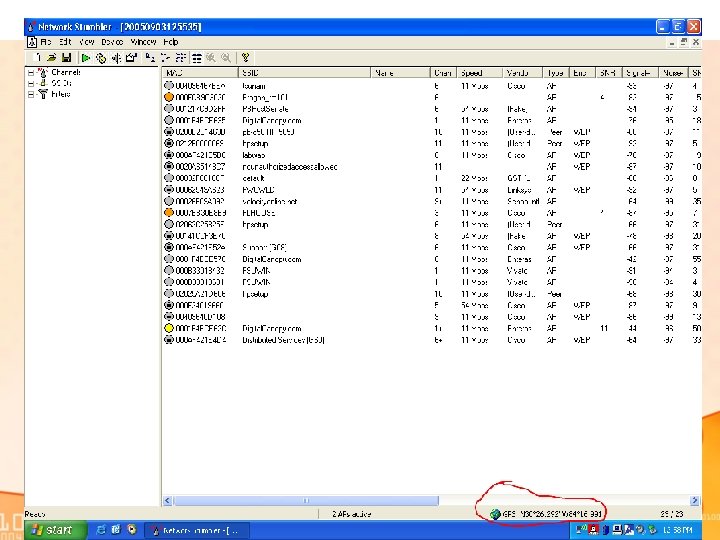Open the Windows Start menu

pos(55,530)
